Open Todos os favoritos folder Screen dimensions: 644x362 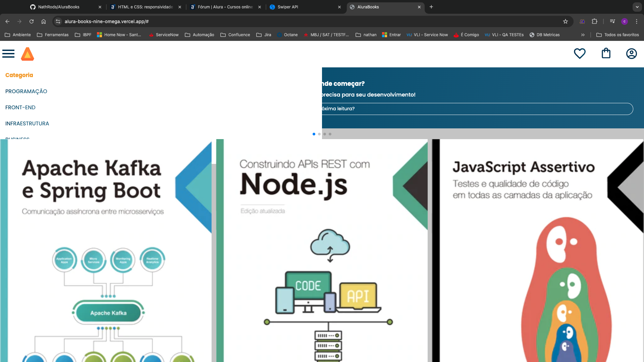pyautogui.click(x=618, y=35)
